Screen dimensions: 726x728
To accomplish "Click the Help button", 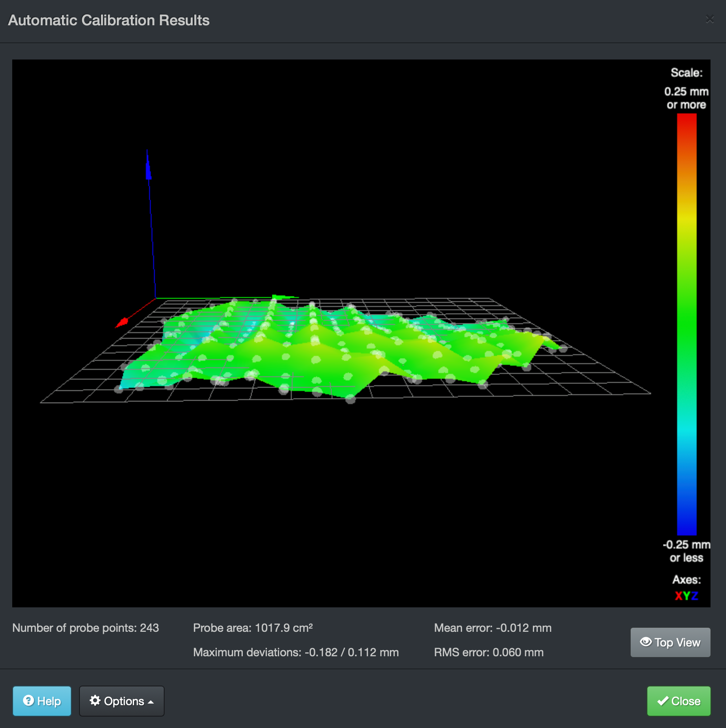I will [x=42, y=701].
